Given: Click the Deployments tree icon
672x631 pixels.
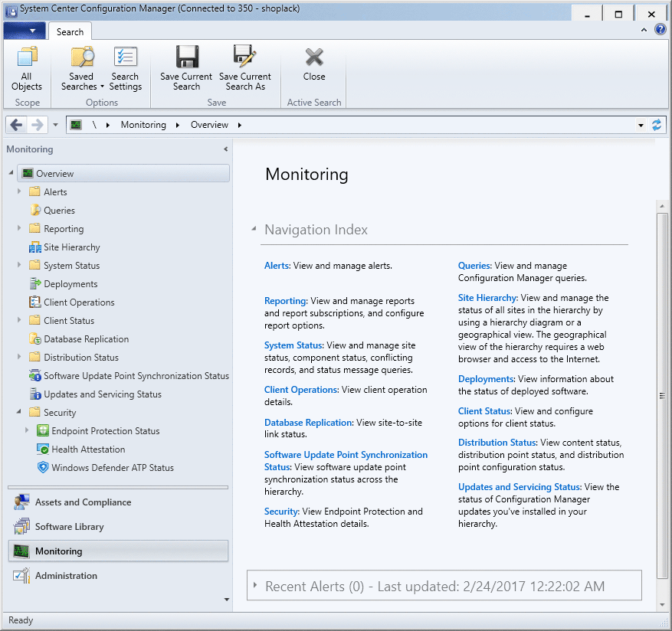Looking at the screenshot, I should 34,283.
